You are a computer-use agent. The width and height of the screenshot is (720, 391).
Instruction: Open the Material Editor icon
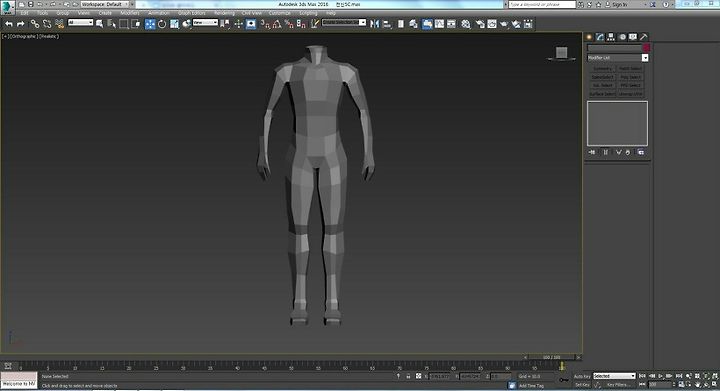coord(466,24)
